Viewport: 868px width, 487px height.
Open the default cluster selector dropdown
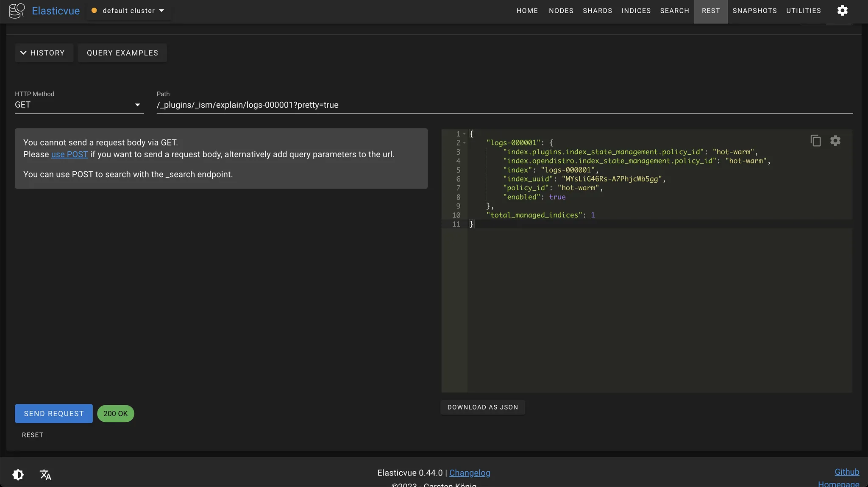129,11
